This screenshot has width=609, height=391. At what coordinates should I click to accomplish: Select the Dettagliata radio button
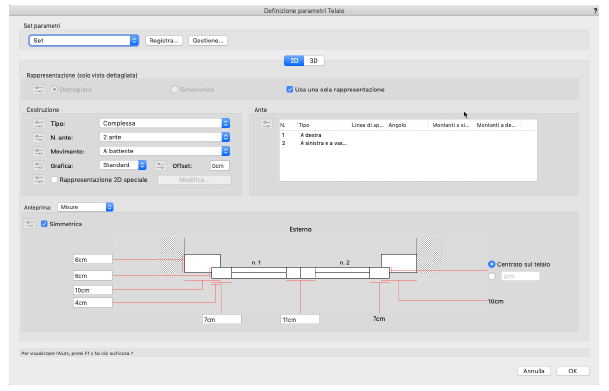pos(54,89)
